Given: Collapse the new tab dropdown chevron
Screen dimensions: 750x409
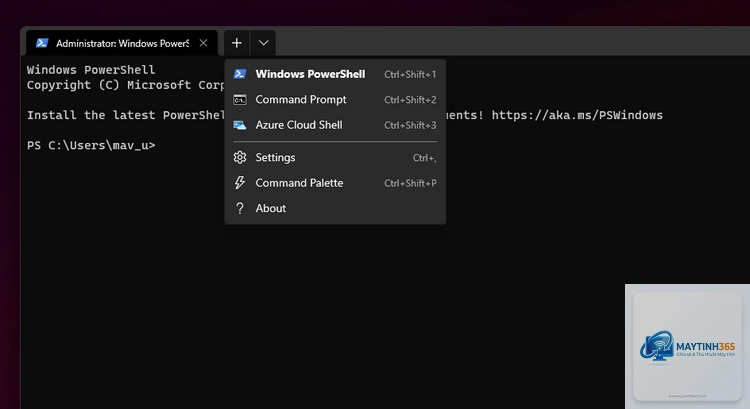Looking at the screenshot, I should 263,43.
